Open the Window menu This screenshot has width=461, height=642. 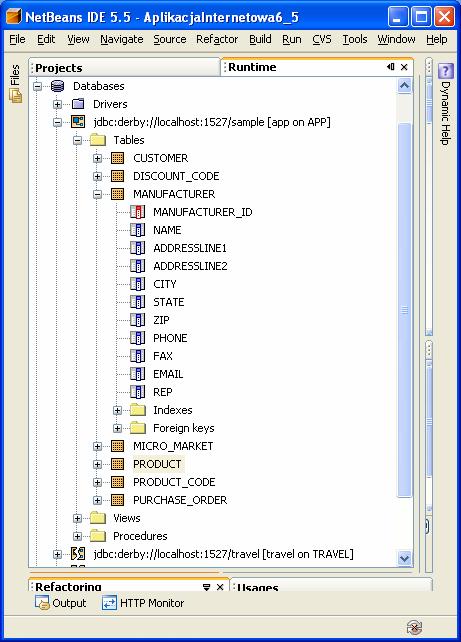[396, 39]
